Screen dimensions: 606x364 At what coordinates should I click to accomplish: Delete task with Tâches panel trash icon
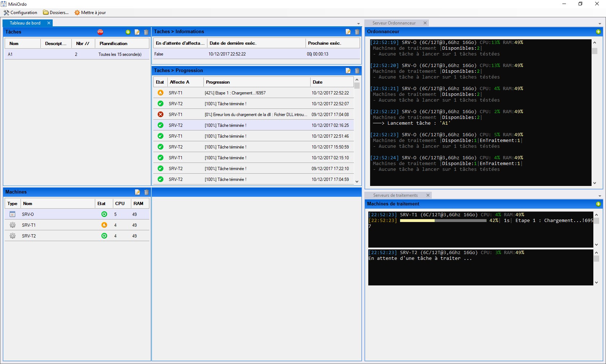(x=146, y=32)
